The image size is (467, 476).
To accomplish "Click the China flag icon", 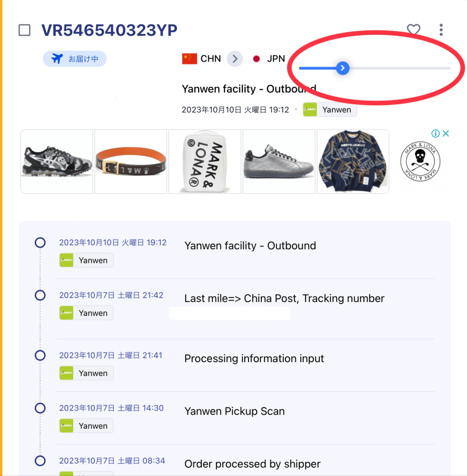I will (x=189, y=59).
